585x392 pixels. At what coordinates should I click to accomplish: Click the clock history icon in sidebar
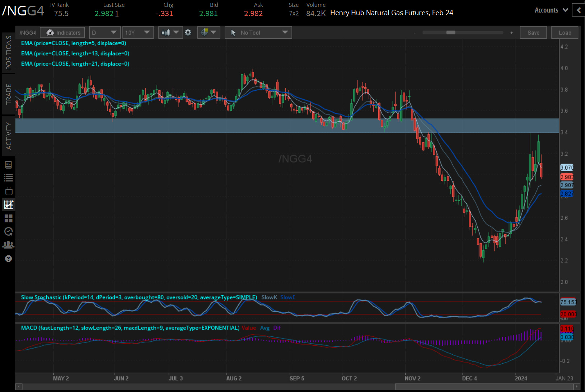pyautogui.click(x=9, y=231)
